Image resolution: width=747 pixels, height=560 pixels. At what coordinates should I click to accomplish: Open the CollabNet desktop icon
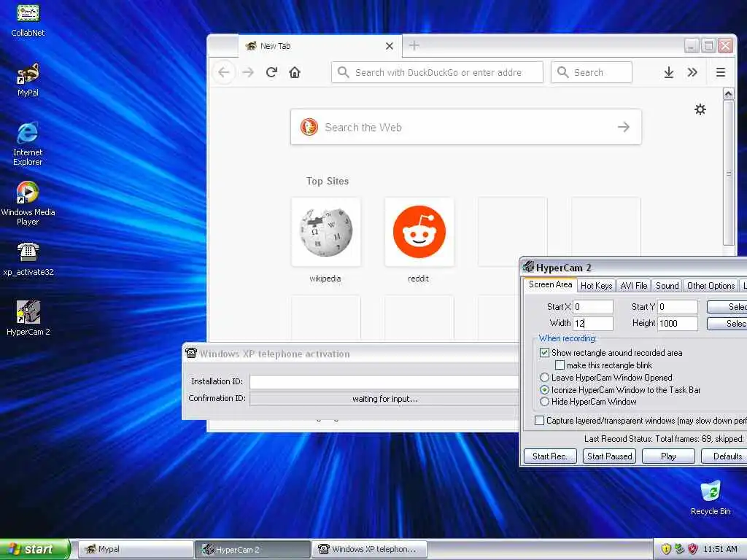click(28, 20)
